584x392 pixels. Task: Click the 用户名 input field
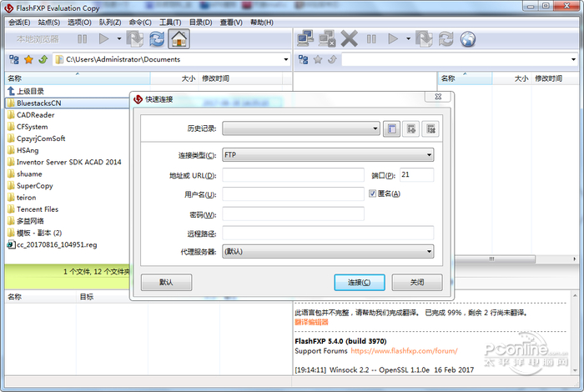pyautogui.click(x=293, y=194)
